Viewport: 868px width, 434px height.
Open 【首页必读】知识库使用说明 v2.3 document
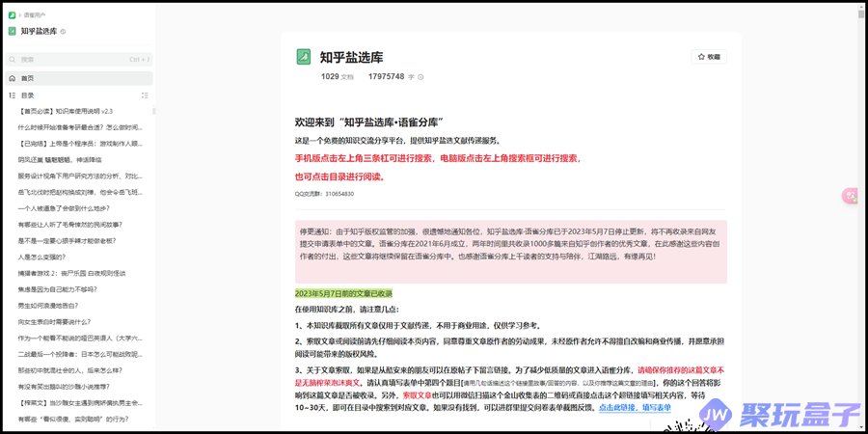click(66, 111)
